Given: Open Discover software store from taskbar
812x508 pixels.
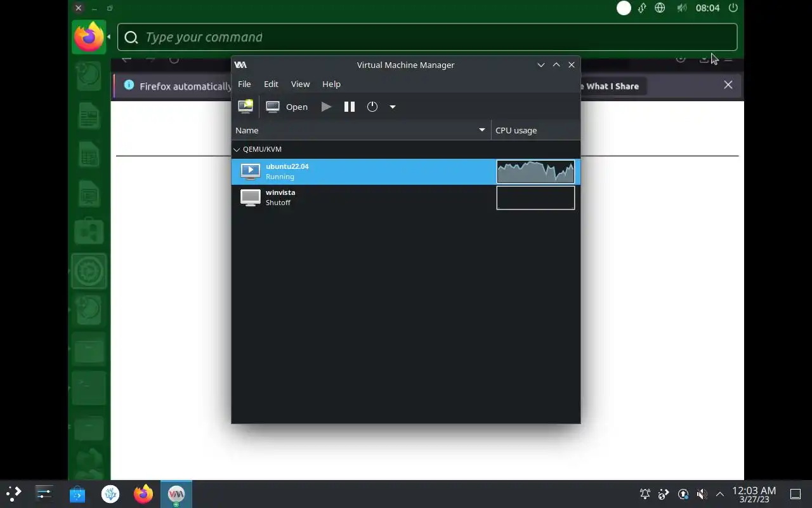Looking at the screenshot, I should click(x=77, y=493).
